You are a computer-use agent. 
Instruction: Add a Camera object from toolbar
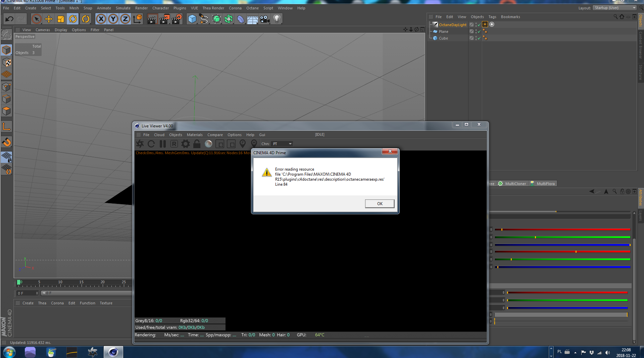(265, 19)
